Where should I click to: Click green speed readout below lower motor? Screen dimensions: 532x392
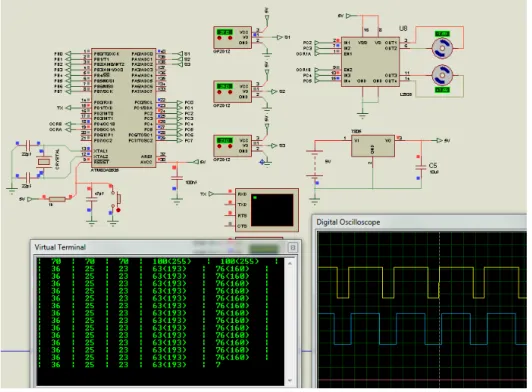[x=442, y=90]
